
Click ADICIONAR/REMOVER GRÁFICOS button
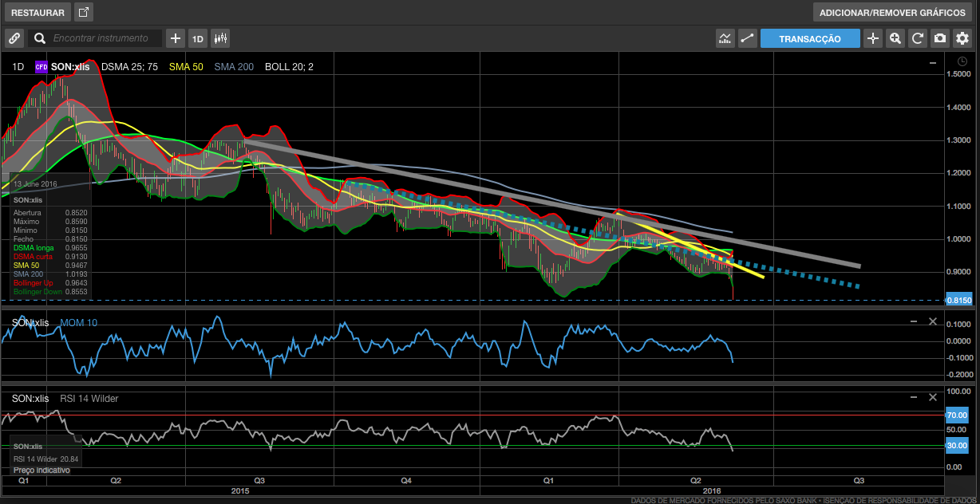[x=891, y=13]
